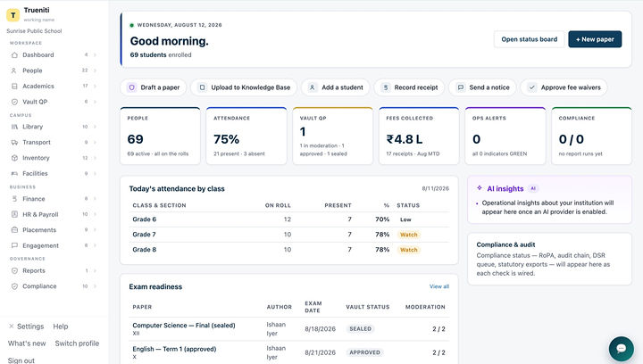The image size is (643, 364).
Task: Click the Engagement chat icon
Action: pos(14,245)
